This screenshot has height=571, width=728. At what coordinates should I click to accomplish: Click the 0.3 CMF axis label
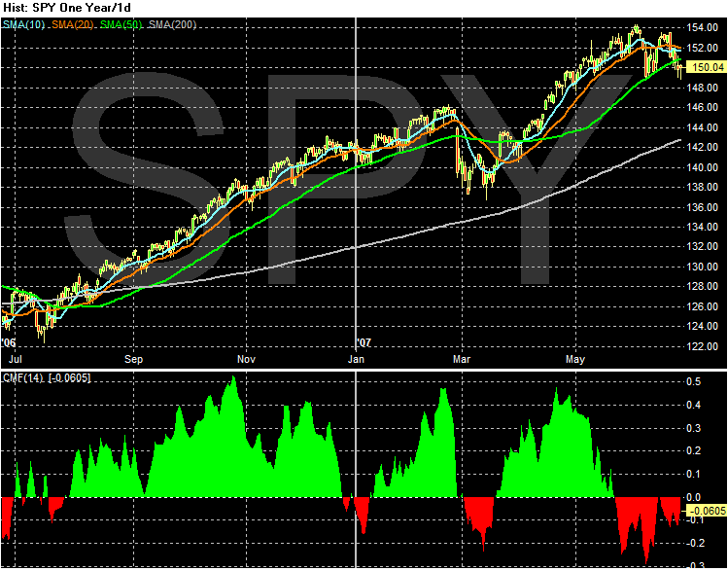694,428
